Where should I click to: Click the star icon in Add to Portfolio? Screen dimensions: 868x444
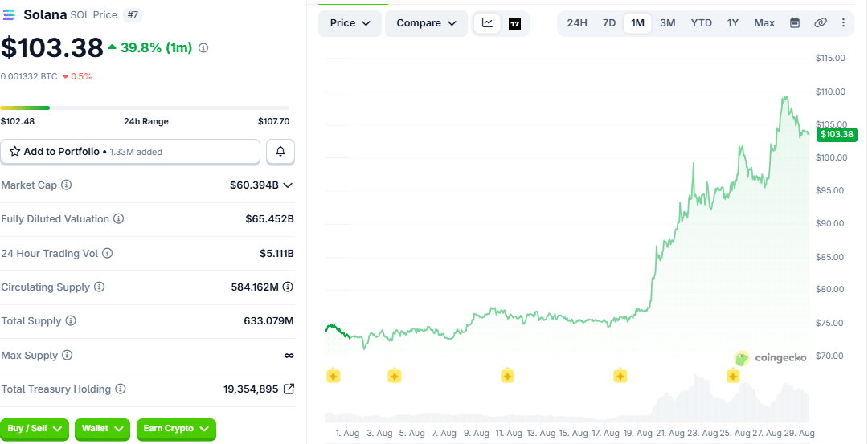15,152
